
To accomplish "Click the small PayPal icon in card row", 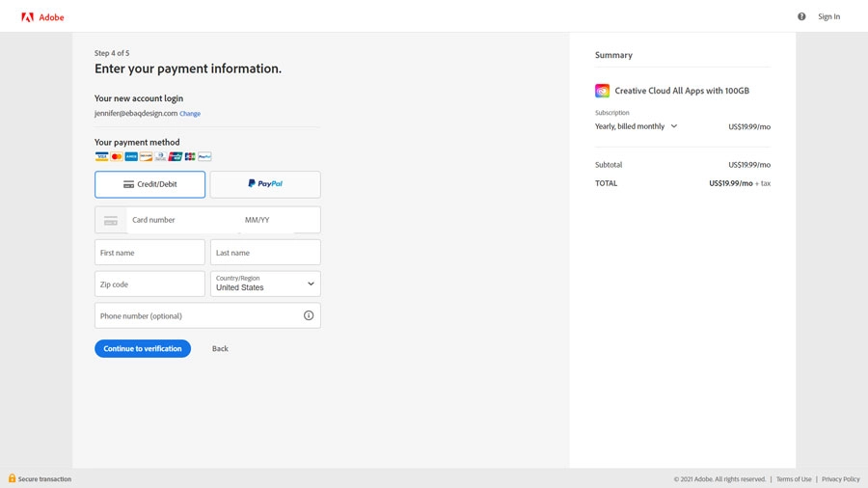I will point(204,156).
